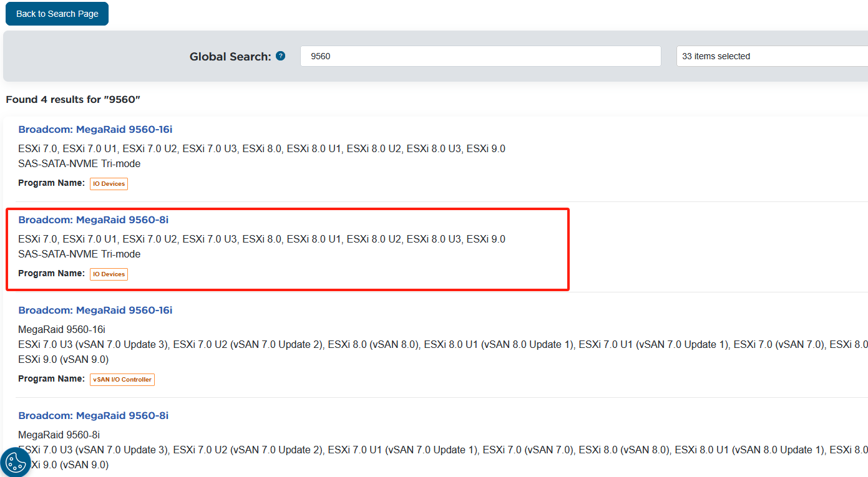Click Program Name label in first result
Screen dimensions: 868x477
click(51, 183)
